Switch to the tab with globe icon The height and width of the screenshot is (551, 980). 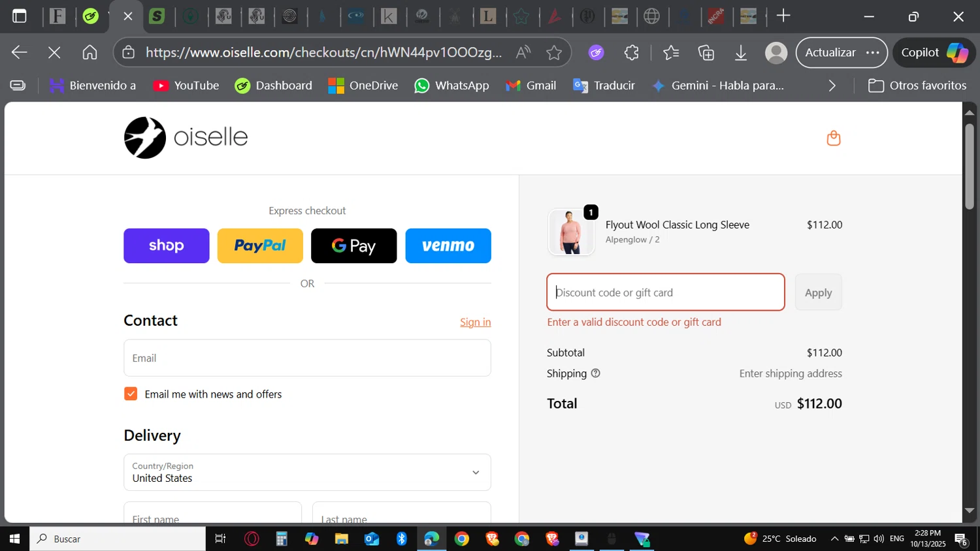(x=652, y=16)
